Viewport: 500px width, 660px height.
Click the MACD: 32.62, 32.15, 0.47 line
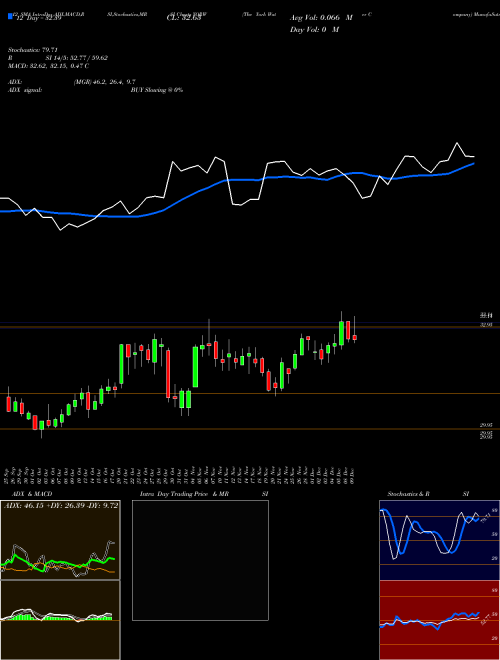[x=48, y=66]
